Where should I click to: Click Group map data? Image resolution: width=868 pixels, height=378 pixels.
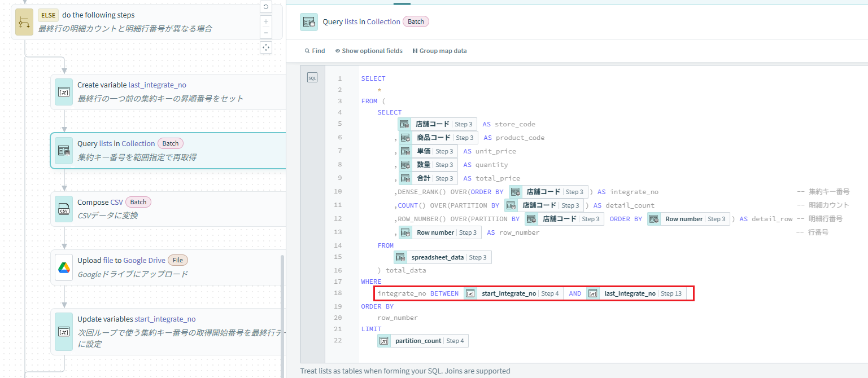pyautogui.click(x=439, y=51)
